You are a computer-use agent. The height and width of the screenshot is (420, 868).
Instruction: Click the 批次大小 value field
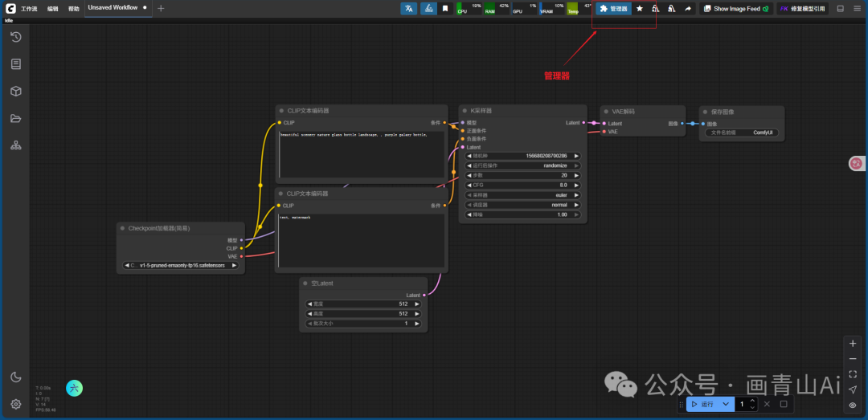[x=363, y=323]
